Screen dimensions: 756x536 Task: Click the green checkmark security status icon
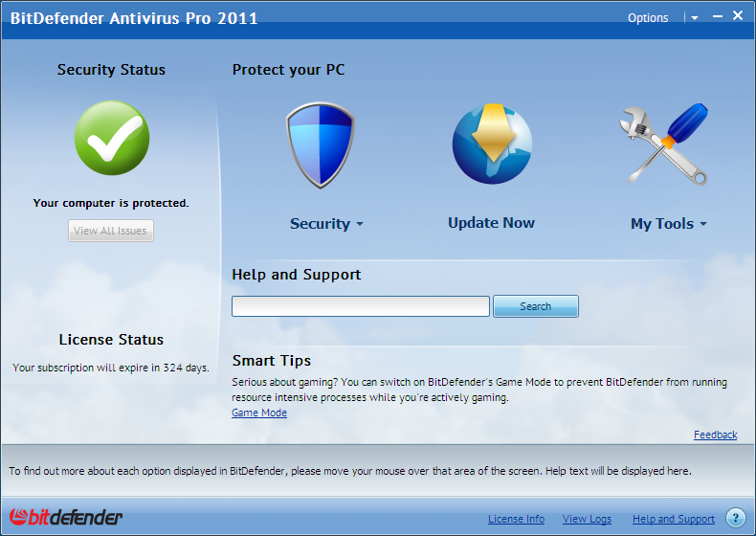pyautogui.click(x=112, y=138)
